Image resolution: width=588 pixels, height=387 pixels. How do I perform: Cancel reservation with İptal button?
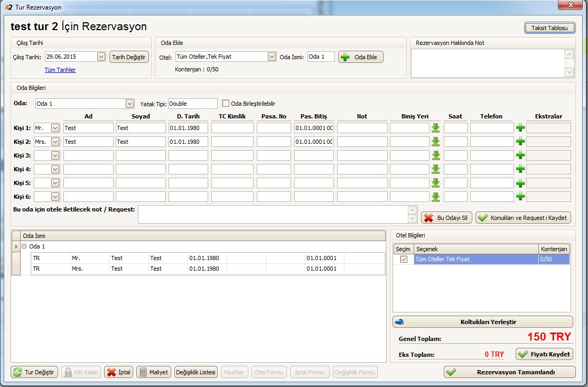coord(118,372)
